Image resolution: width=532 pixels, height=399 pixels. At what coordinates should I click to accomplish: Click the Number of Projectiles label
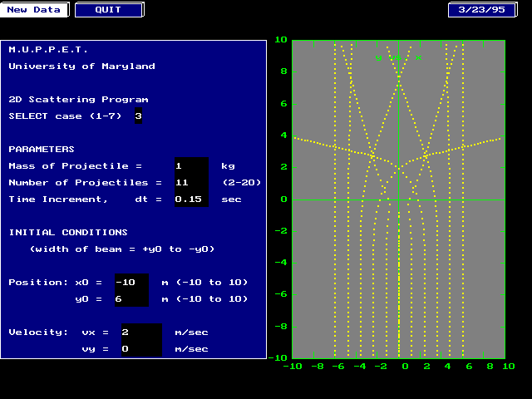85,183
